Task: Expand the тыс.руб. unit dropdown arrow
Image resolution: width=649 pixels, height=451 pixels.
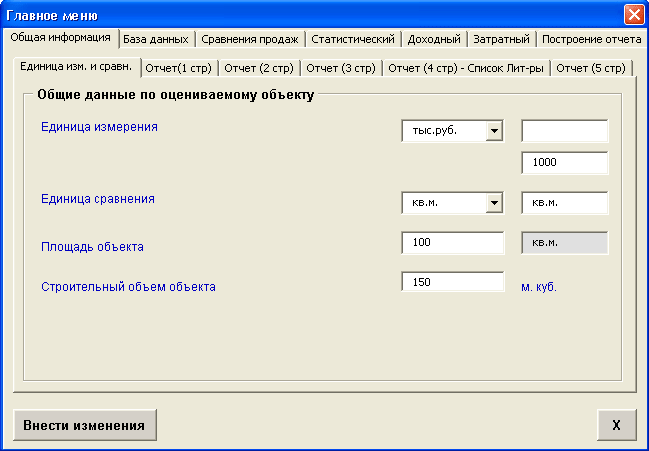Action: coord(493,131)
